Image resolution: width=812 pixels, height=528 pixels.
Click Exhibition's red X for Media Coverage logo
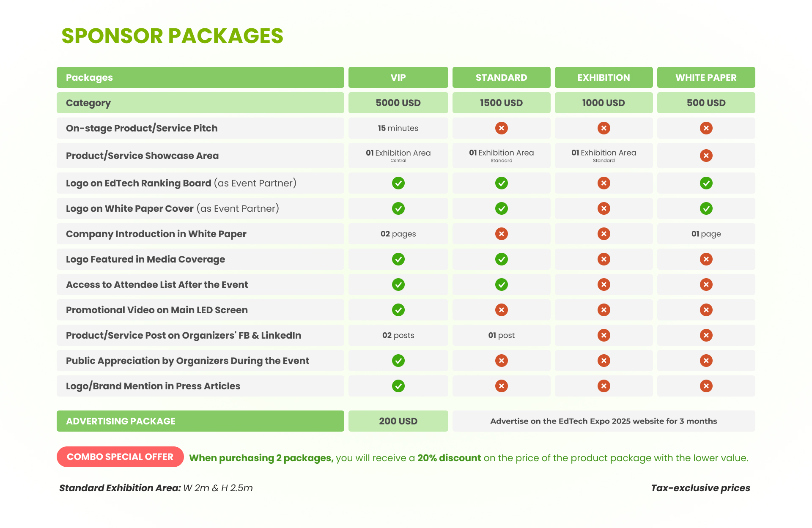(604, 259)
